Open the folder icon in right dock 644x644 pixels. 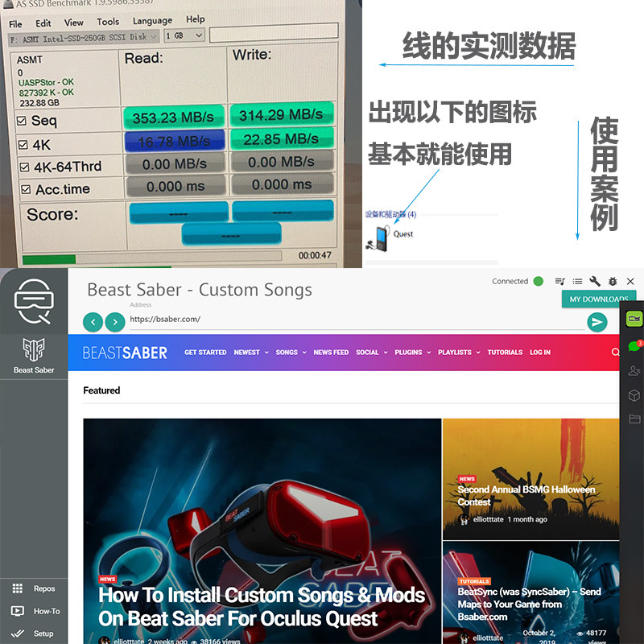point(634,419)
